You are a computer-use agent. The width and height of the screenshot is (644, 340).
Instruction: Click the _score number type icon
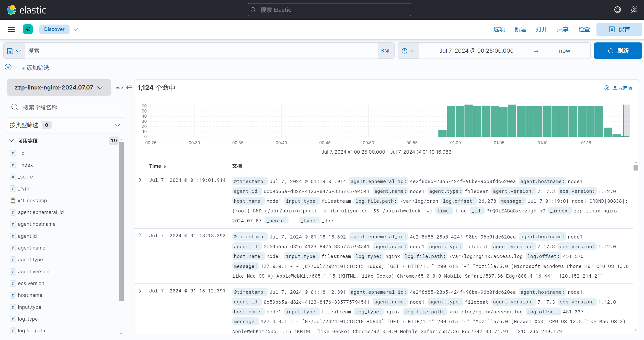tap(13, 177)
